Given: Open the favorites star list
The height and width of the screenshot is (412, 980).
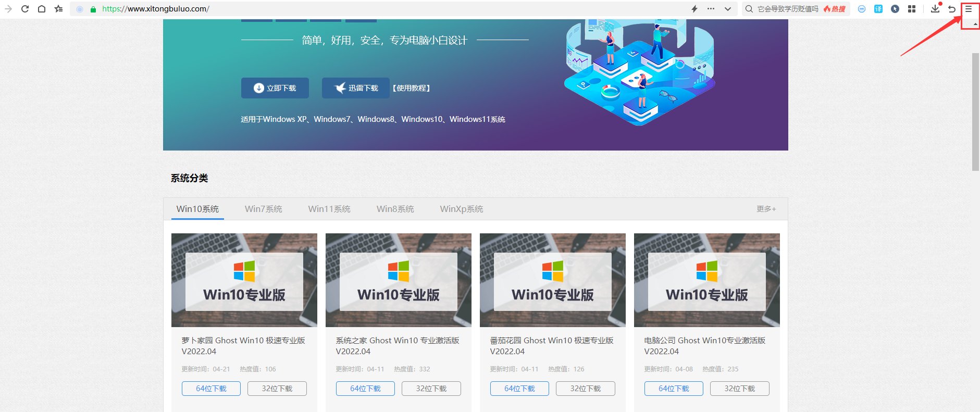Looking at the screenshot, I should click(x=58, y=9).
